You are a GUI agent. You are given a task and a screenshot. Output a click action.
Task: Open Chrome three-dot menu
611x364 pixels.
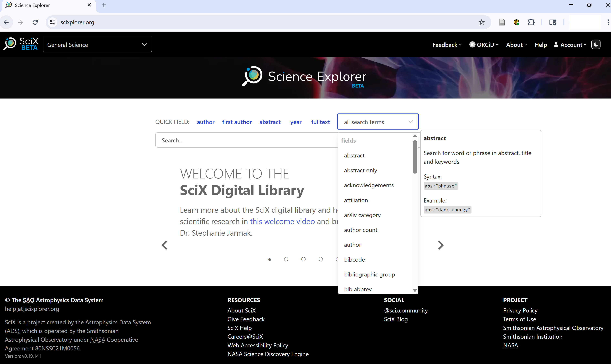pos(608,22)
